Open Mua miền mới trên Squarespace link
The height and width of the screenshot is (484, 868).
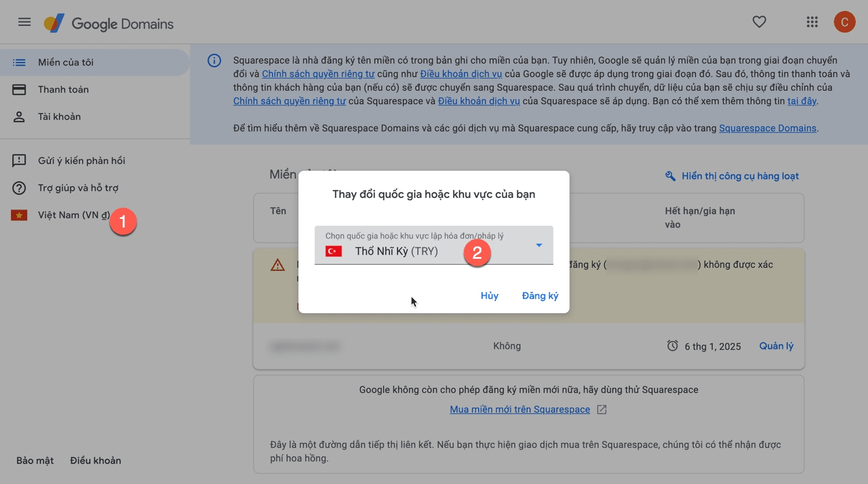click(520, 409)
